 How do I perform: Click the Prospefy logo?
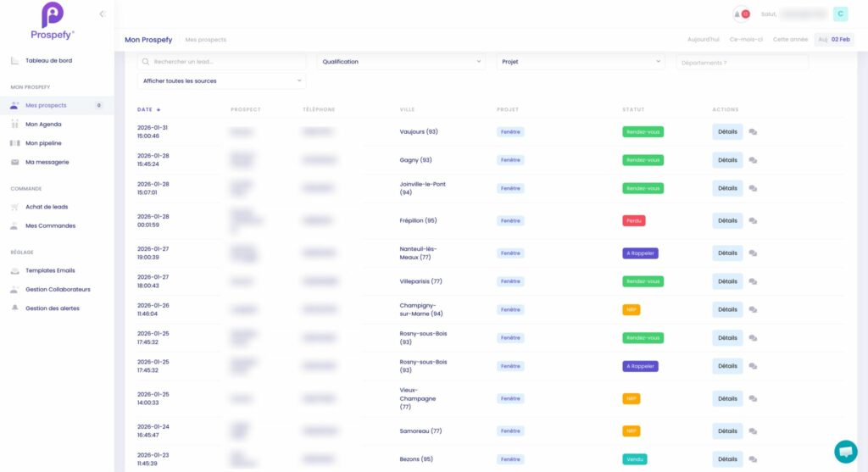click(53, 21)
